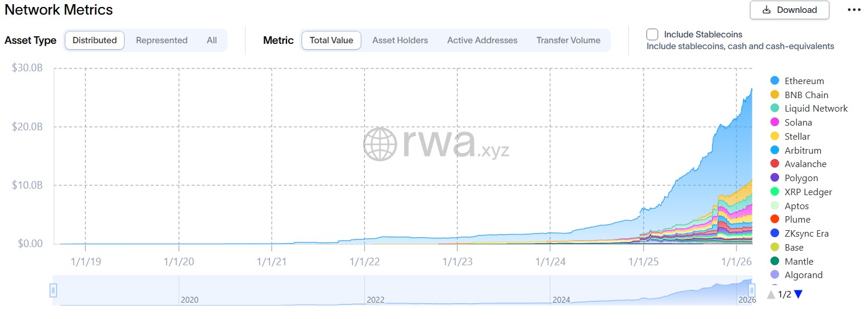Enable the Include Stablecoins checkbox
Image resolution: width=868 pixels, height=319 pixels.
[x=652, y=34]
